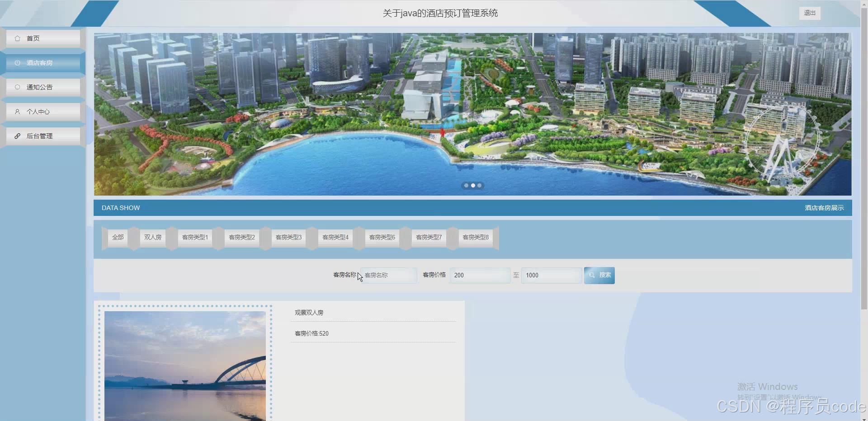Switch to the 双人房 category tab
The height and width of the screenshot is (421, 868).
(x=152, y=237)
